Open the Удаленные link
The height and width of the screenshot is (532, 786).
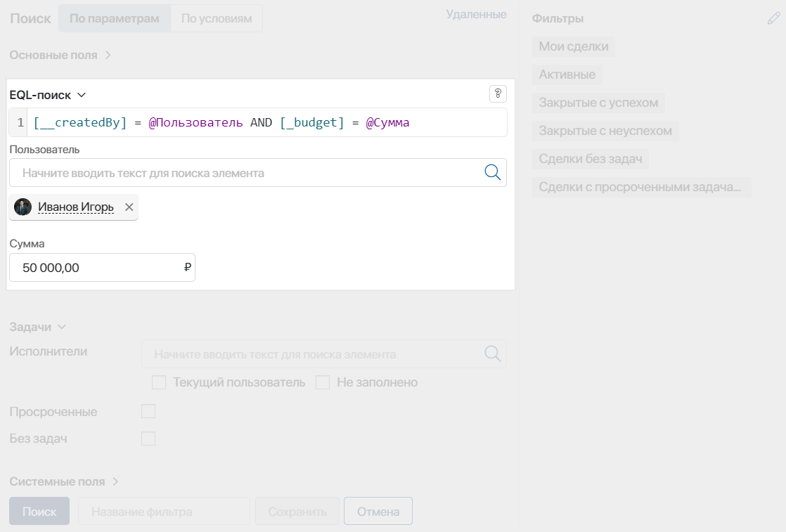(x=476, y=15)
